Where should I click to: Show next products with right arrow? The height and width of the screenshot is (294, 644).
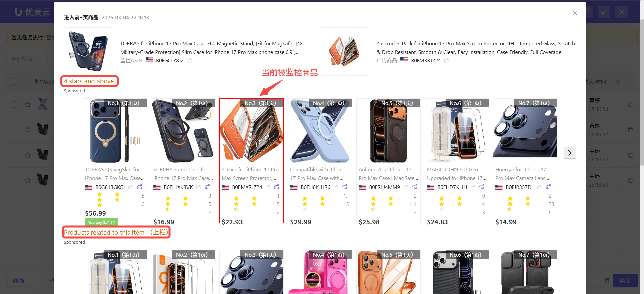[x=570, y=153]
